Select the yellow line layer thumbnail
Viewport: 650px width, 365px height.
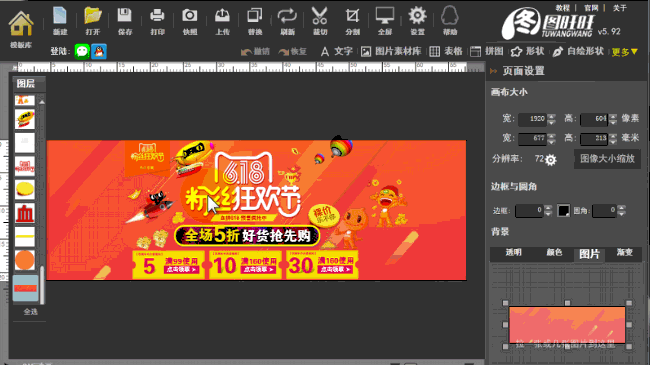click(x=25, y=236)
